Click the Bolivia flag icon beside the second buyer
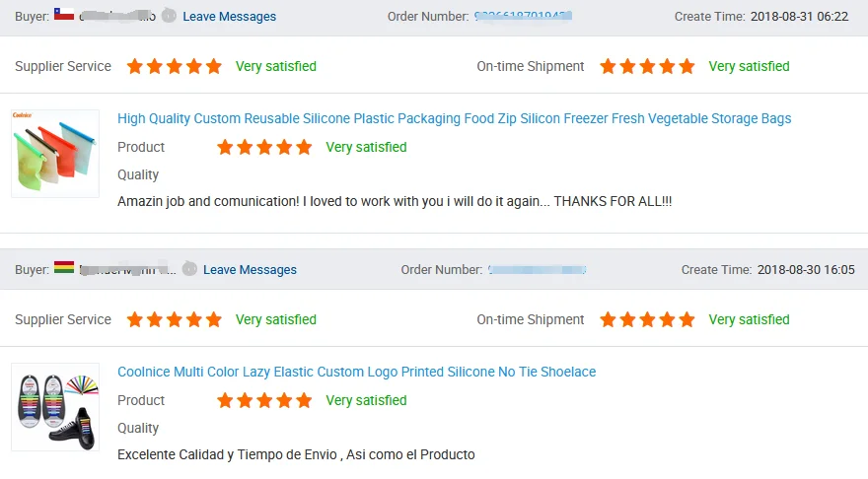The width and height of the screenshot is (868, 479). [x=64, y=268]
